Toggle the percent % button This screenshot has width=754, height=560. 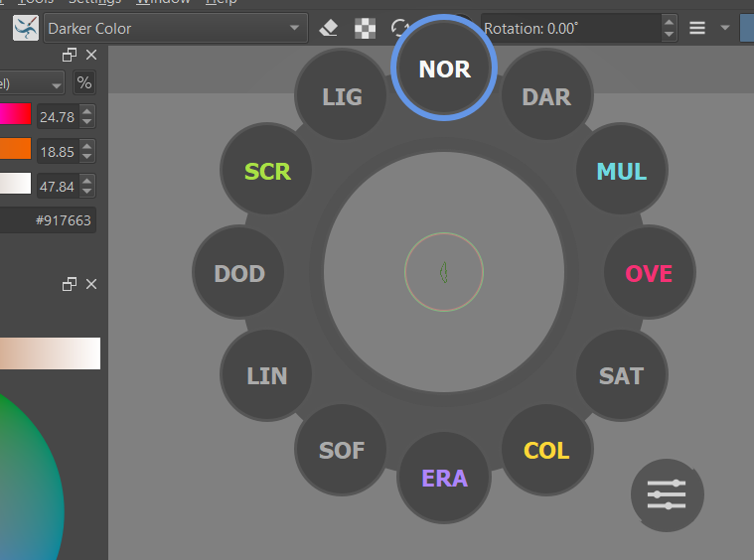84,83
